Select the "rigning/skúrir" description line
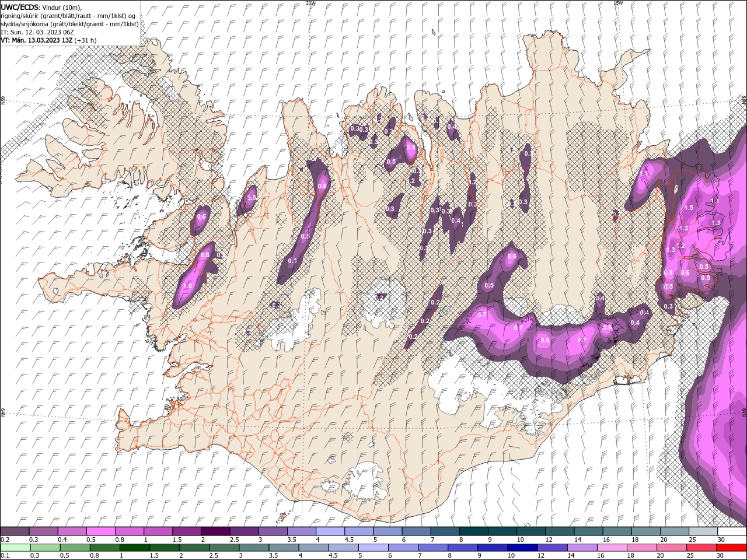This screenshot has height=560, width=747. point(69,16)
